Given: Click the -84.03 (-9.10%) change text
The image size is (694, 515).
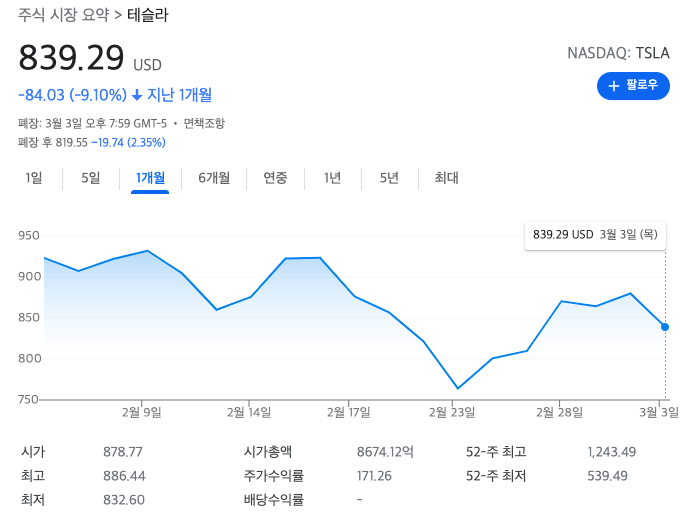Looking at the screenshot, I should [x=73, y=95].
